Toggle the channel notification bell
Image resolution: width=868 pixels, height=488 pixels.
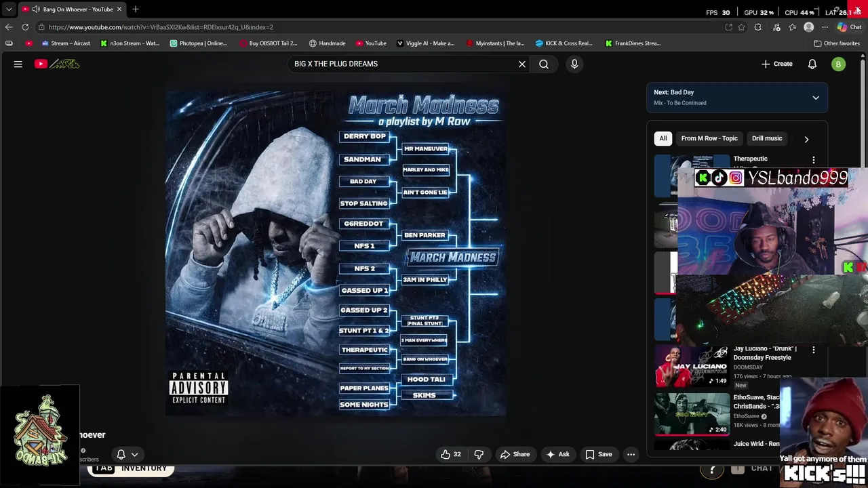tap(121, 454)
